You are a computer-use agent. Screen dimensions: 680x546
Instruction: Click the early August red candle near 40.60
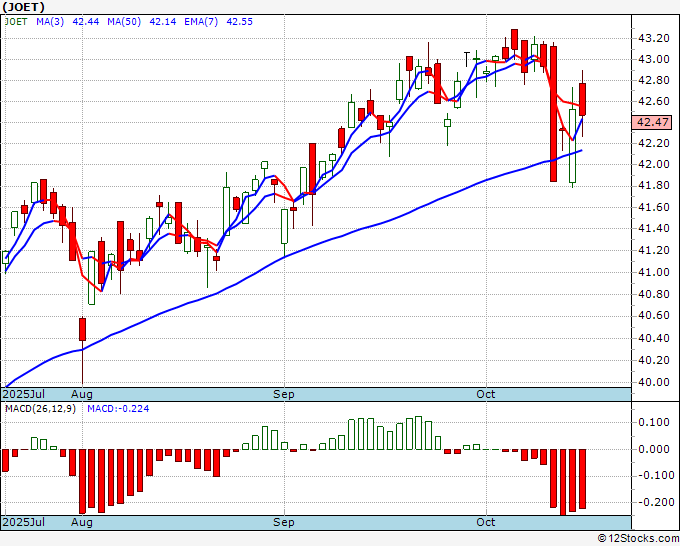coord(82,330)
